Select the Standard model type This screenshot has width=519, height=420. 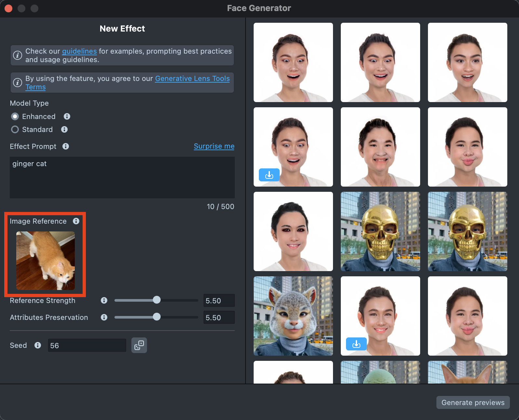click(x=15, y=129)
